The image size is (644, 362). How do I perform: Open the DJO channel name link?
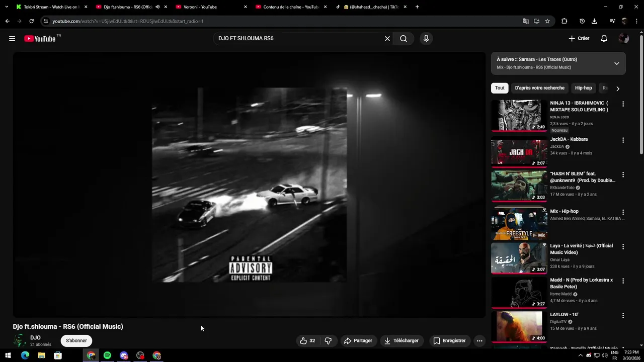point(35,338)
